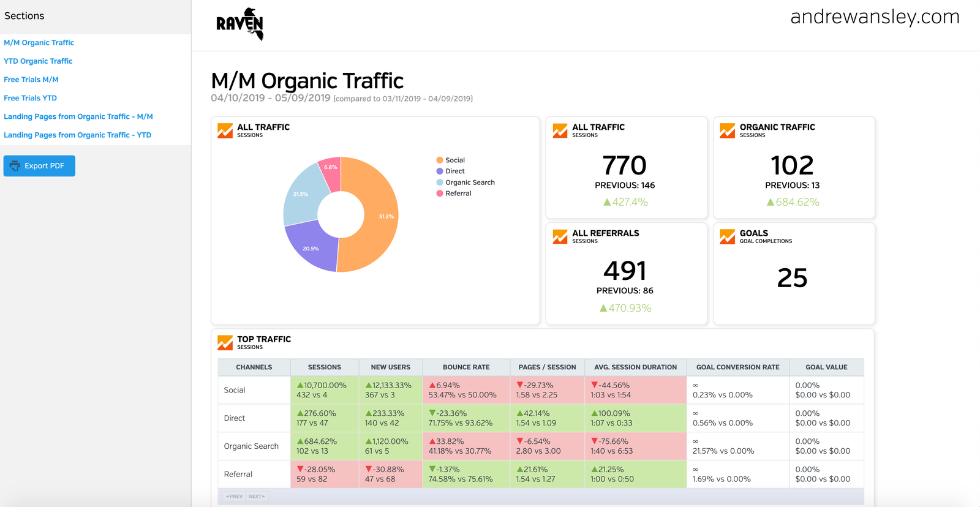Click the analytics icon on the Top Traffic table
Image resolution: width=980 pixels, height=507 pixels.
click(x=225, y=342)
